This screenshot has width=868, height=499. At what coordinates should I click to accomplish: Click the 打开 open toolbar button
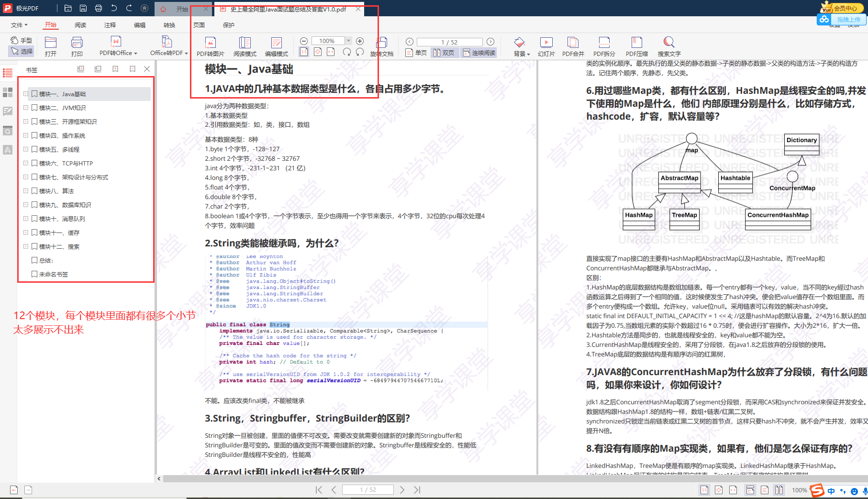[51, 46]
